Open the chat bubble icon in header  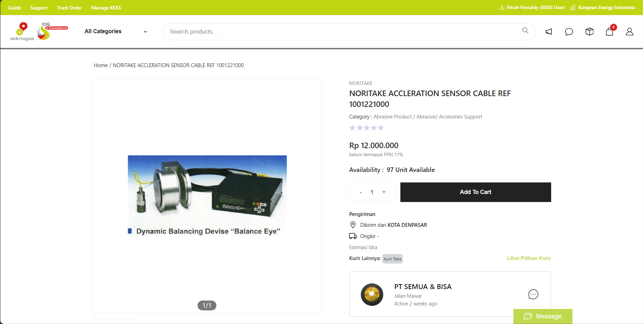click(x=569, y=32)
